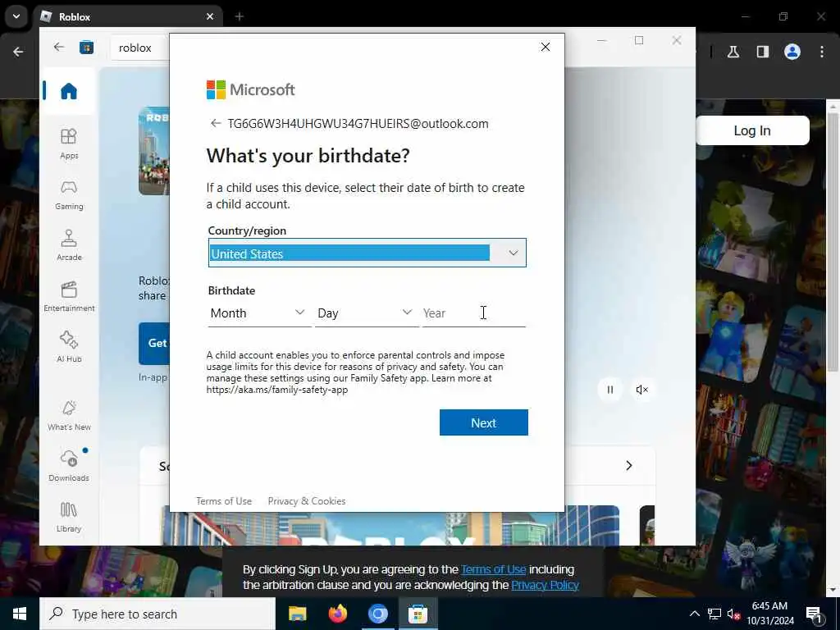This screenshot has width=840, height=630.
Task: Open AI Hub in Store sidebar
Action: tap(69, 348)
